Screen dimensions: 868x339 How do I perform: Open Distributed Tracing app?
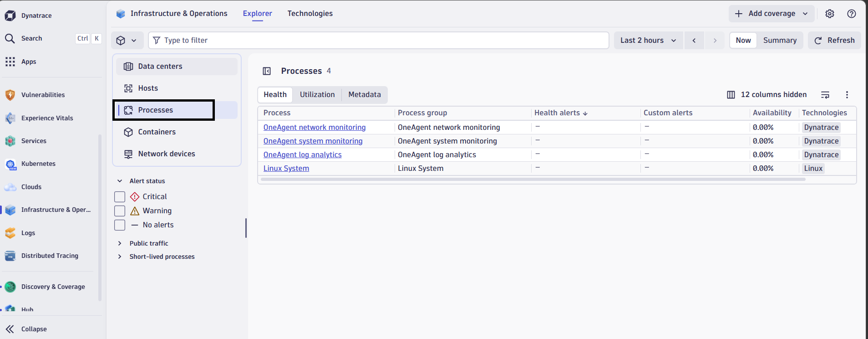point(50,256)
